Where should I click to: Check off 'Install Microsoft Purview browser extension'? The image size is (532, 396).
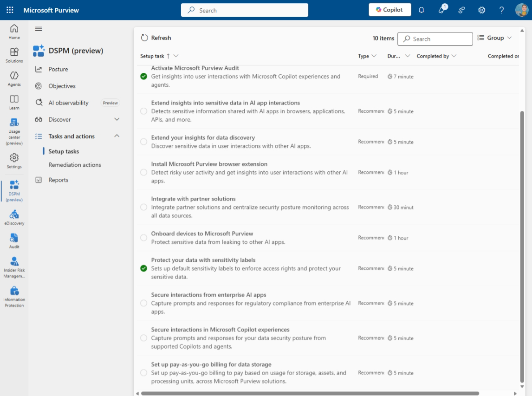click(143, 172)
